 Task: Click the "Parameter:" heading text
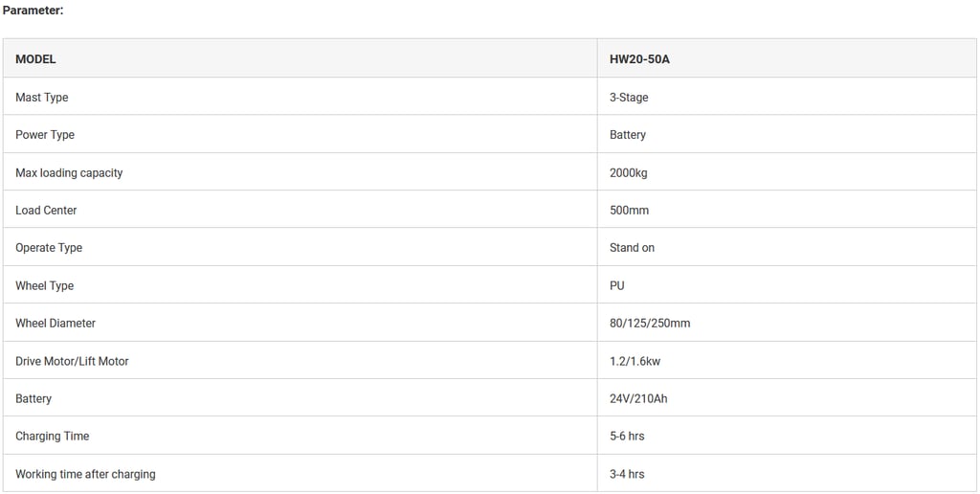(x=33, y=11)
